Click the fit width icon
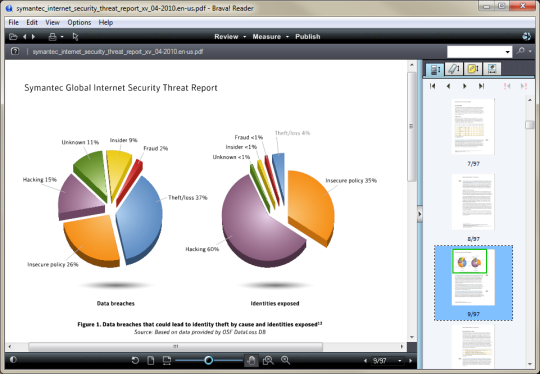The image size is (540, 374). click(167, 360)
